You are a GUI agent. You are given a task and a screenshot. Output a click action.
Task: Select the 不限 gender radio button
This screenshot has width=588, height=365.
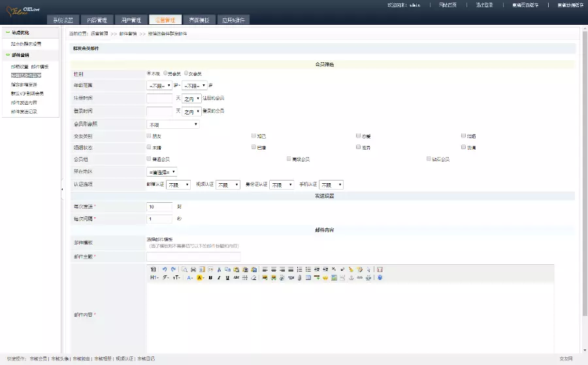point(149,73)
